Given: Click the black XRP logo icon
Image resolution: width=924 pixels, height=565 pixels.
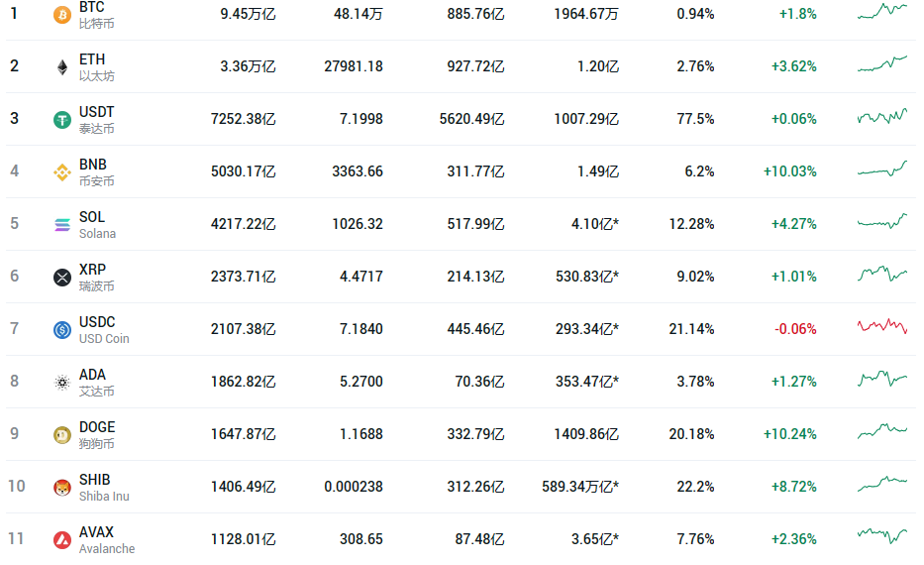Looking at the screenshot, I should pos(61,278).
